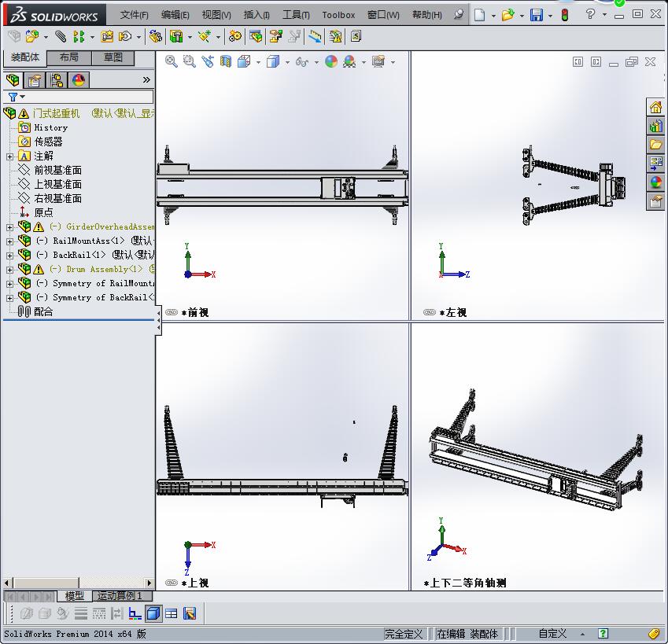Click SolidWorks Resources home icon in task pane
The image size is (668, 644).
tap(656, 107)
